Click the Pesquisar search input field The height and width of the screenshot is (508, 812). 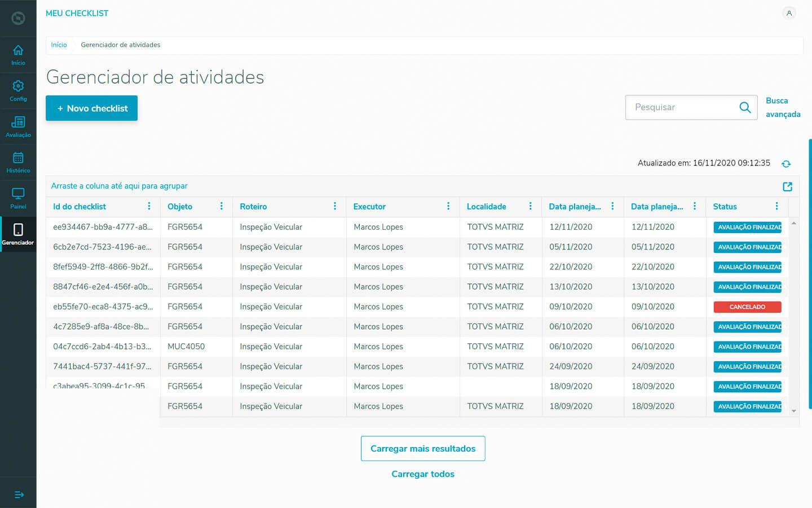coord(682,107)
